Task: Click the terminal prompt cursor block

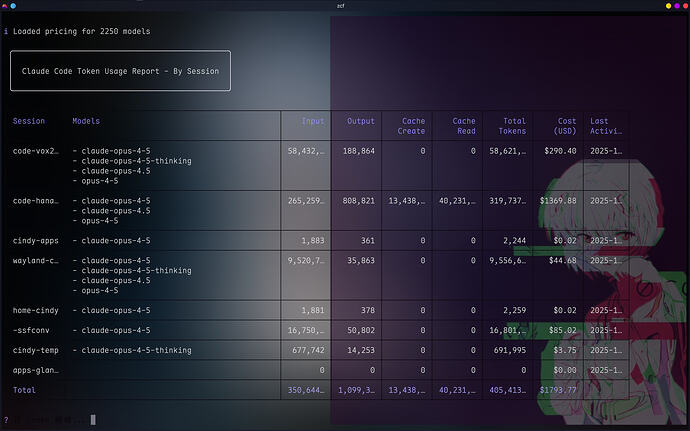Action: [x=93, y=420]
